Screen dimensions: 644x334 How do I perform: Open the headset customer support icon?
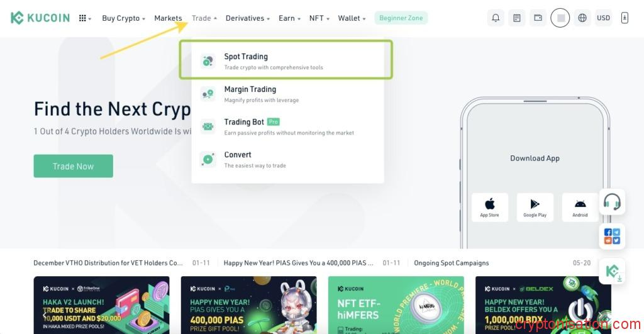pyautogui.click(x=612, y=202)
